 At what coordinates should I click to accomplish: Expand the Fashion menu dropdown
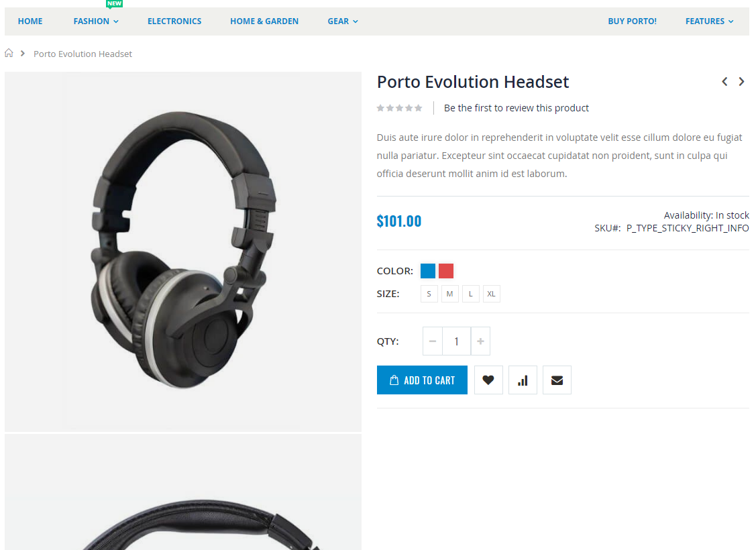[96, 21]
